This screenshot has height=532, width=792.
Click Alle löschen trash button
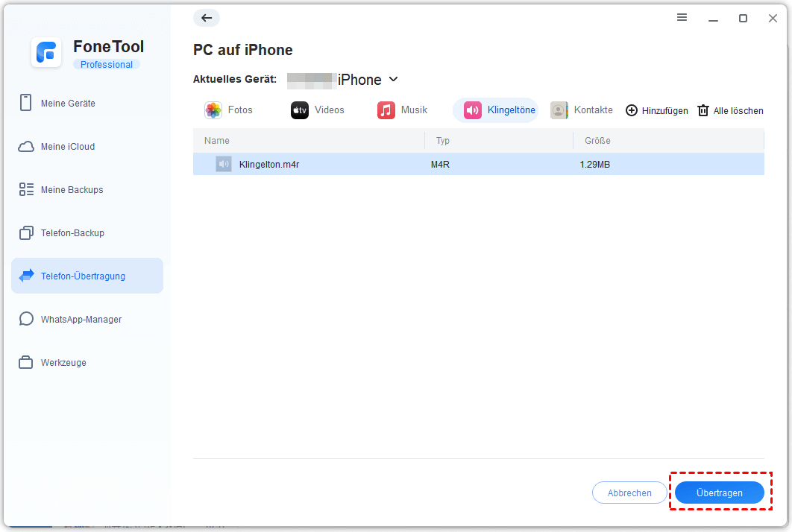(x=730, y=110)
